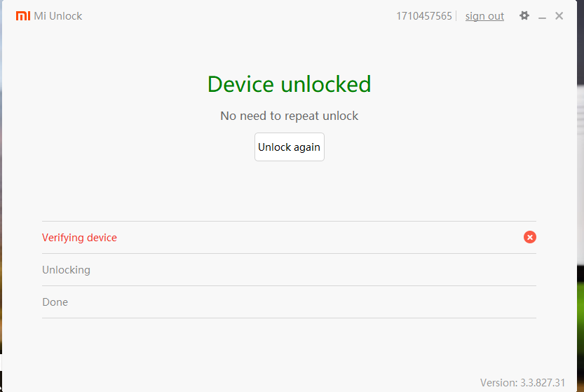Click the Version 3.3.827.31 label
This screenshot has width=584, height=392.
(x=522, y=382)
